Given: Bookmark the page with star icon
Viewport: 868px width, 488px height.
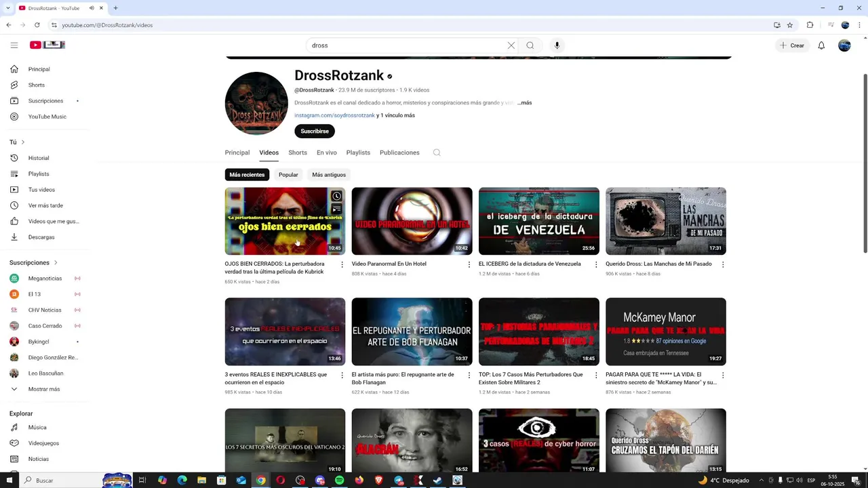Looking at the screenshot, I should tap(790, 25).
